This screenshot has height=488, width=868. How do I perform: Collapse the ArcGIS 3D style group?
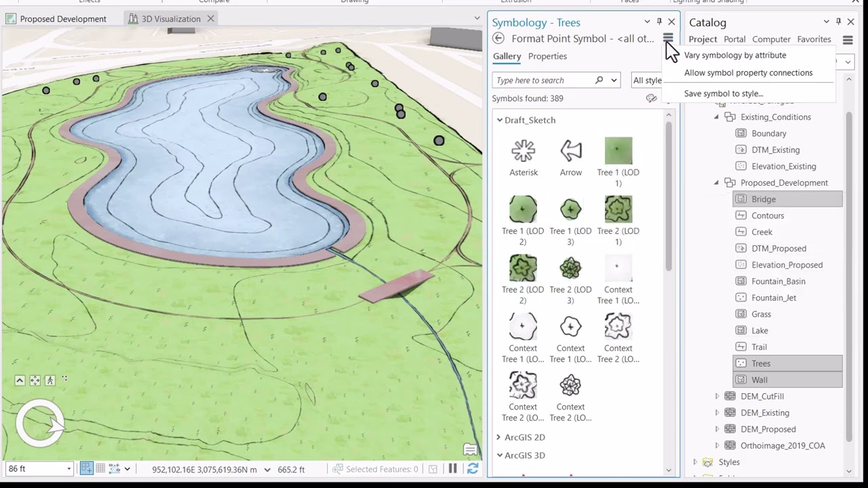[x=500, y=455]
